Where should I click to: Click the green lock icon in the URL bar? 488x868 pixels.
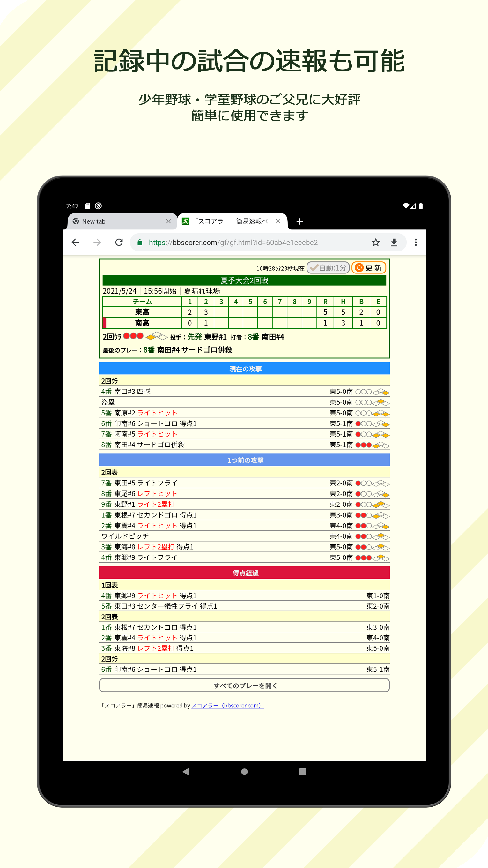coord(140,242)
